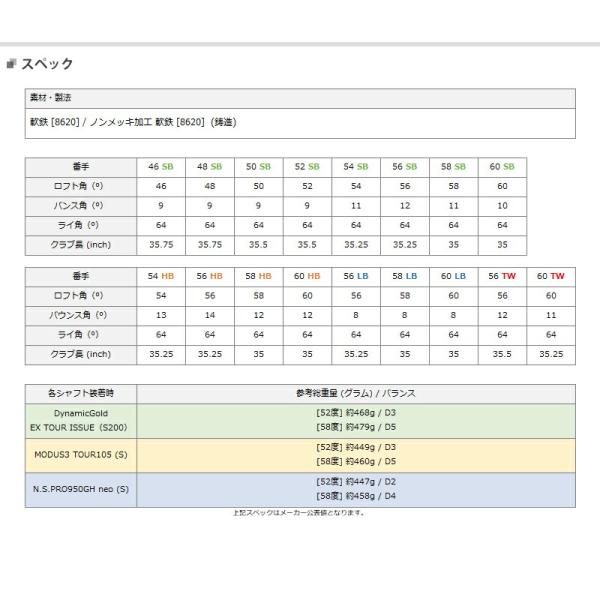
Task: Click the 52 SB column header
Action: click(307, 167)
